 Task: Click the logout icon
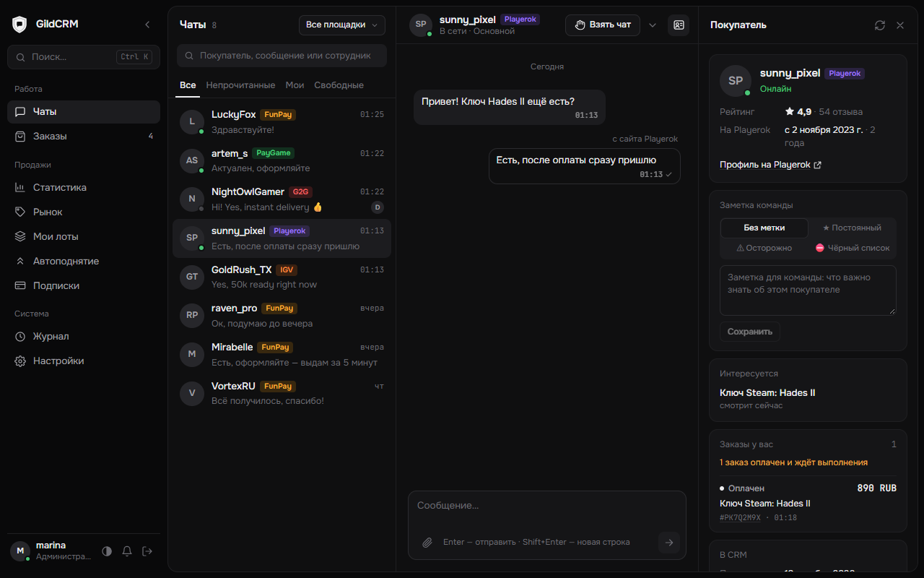[x=147, y=551]
